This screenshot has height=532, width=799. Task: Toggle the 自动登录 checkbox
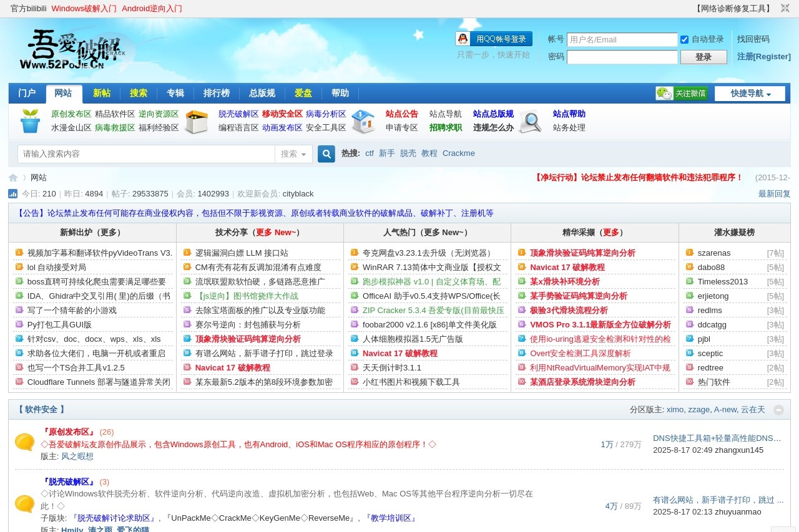coord(684,39)
